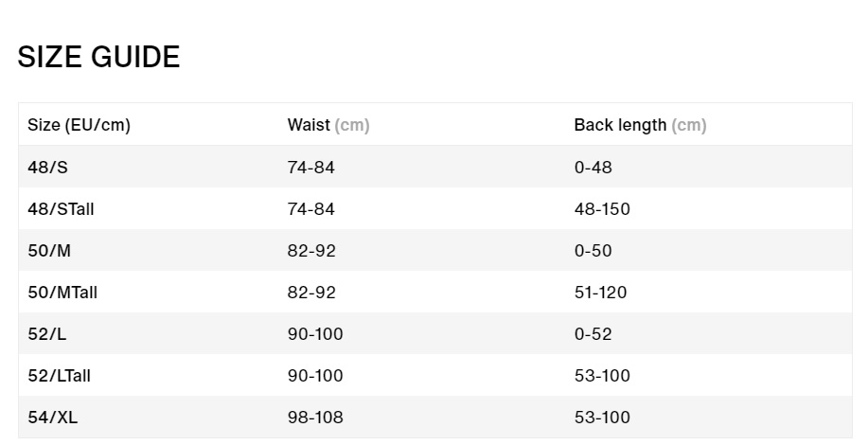
Task: Pick the 50/MTall size cell
Action: 62,293
